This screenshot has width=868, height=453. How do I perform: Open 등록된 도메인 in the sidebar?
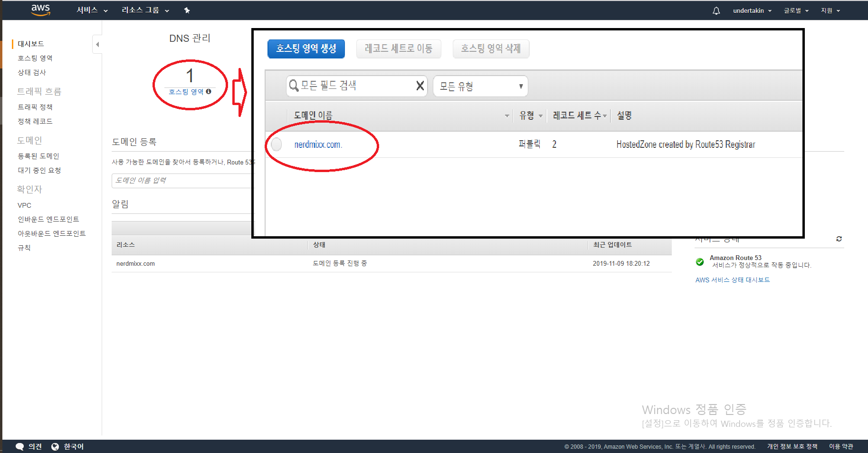[x=38, y=156]
